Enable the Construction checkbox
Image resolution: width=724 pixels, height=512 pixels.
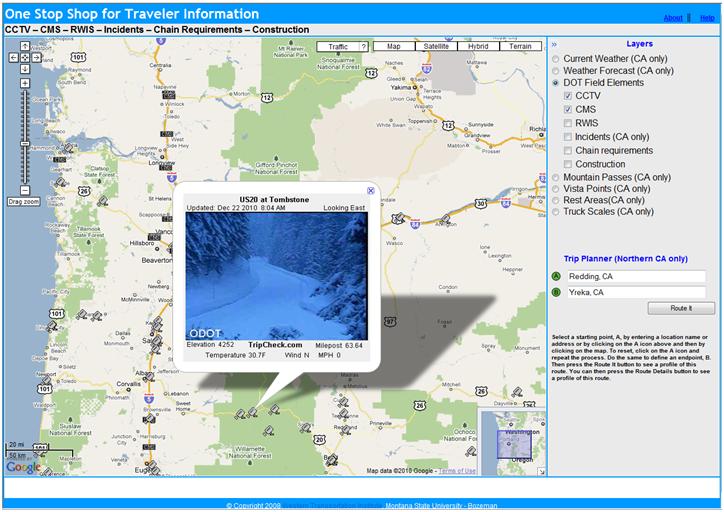pos(568,164)
